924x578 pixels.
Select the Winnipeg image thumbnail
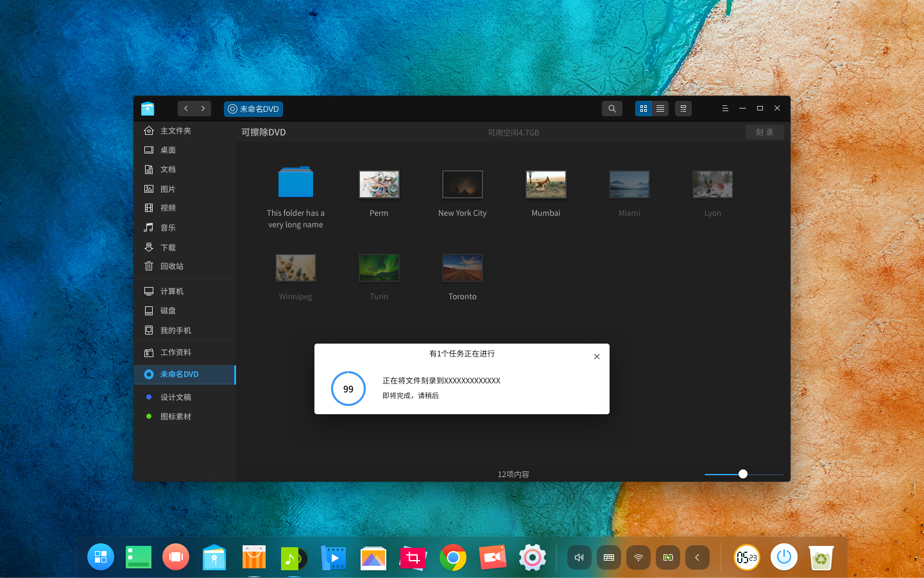pyautogui.click(x=296, y=268)
